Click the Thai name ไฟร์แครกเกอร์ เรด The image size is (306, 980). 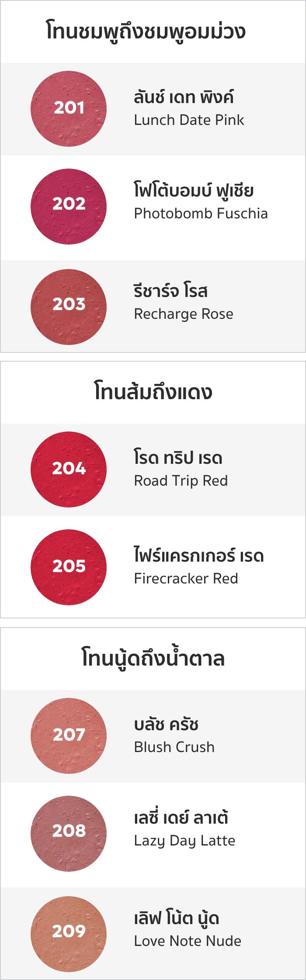point(199,556)
